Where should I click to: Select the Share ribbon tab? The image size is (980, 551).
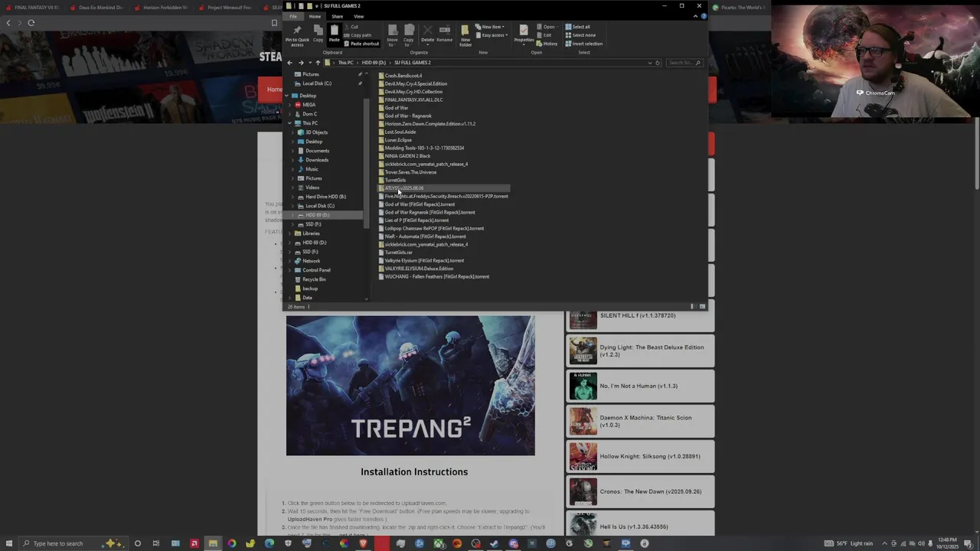pyautogui.click(x=337, y=16)
